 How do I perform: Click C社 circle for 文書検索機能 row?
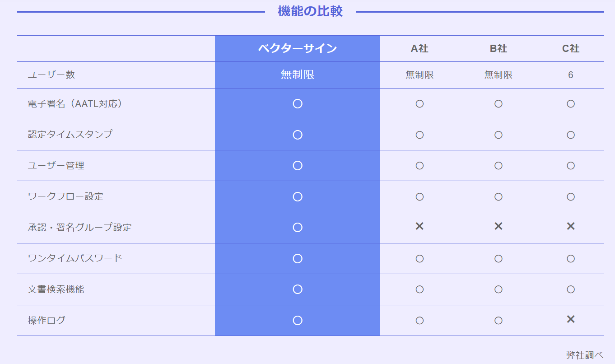click(571, 289)
